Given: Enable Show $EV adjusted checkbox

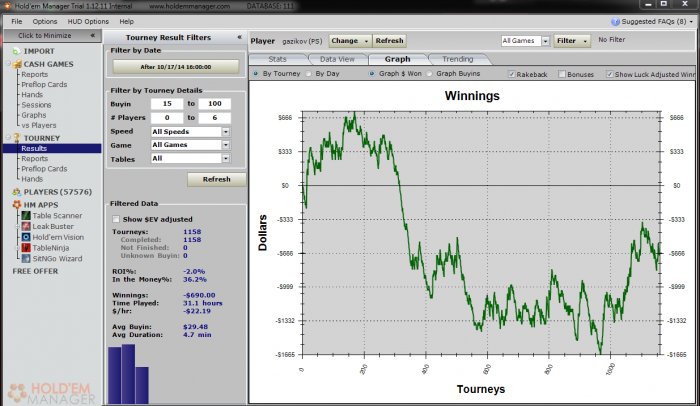Looking at the screenshot, I should pos(114,219).
